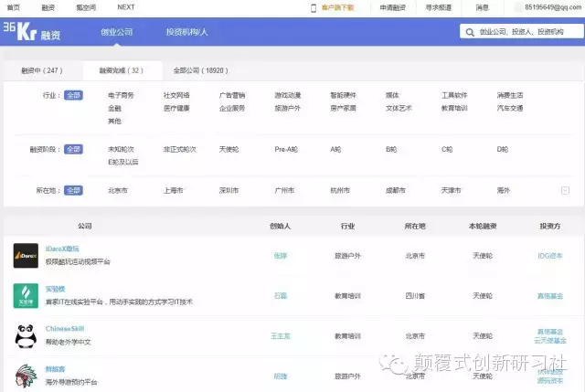Filter location by 上海市
This screenshot has width=585, height=392.
coord(173,191)
